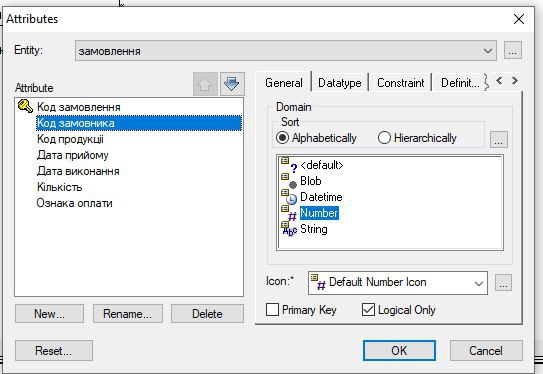Viewport: 543px width, 374px height.
Task: Click the New... attribute button
Action: pyautogui.click(x=49, y=314)
